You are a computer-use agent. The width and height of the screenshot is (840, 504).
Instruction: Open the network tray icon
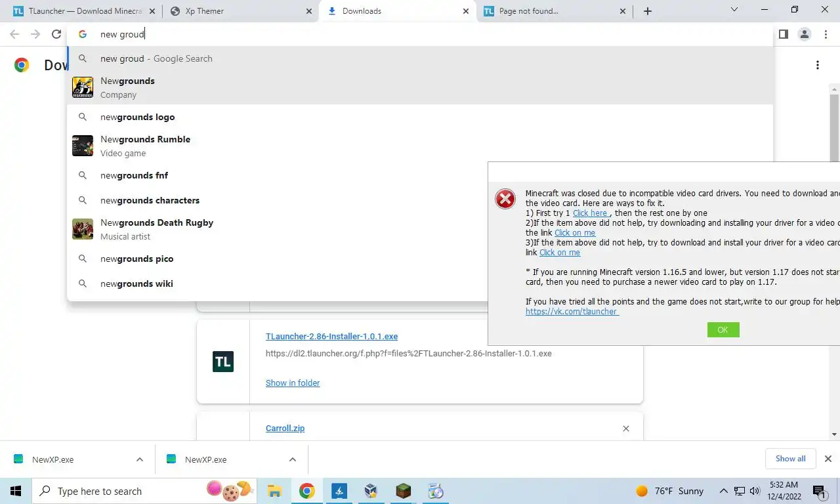[x=740, y=491]
